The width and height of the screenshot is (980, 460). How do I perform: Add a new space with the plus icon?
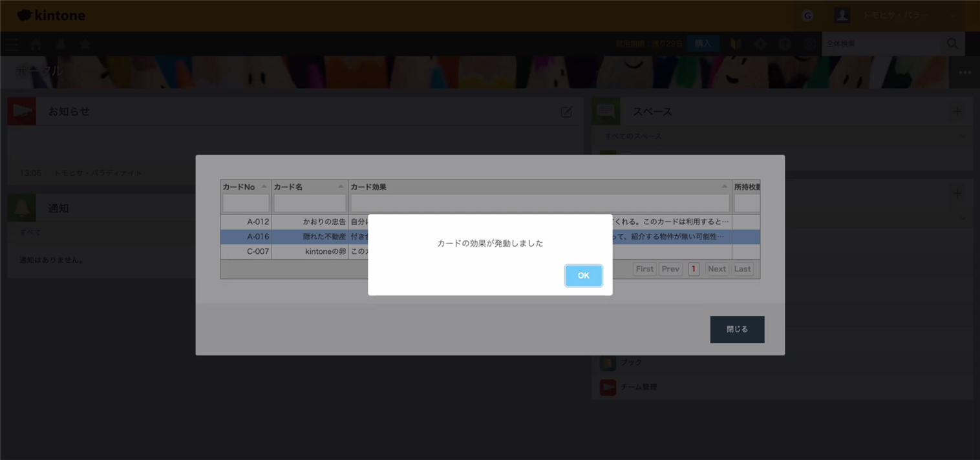tap(957, 112)
